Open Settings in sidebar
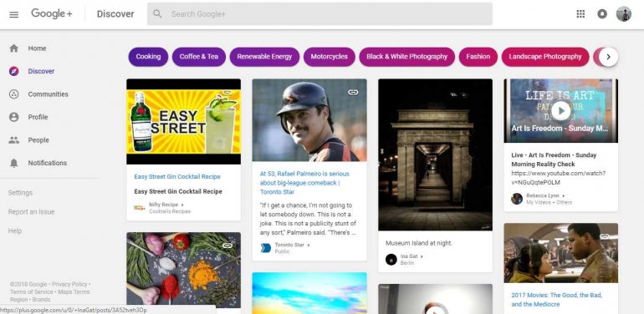 click(20, 193)
